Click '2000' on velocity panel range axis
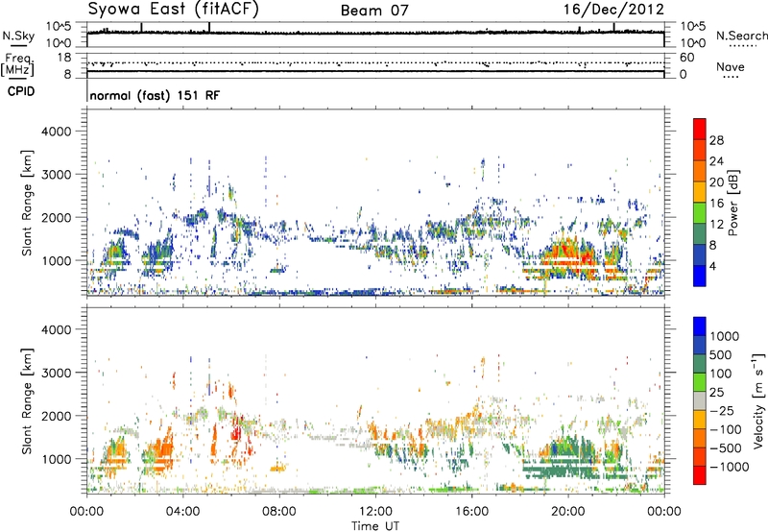 [x=56, y=416]
